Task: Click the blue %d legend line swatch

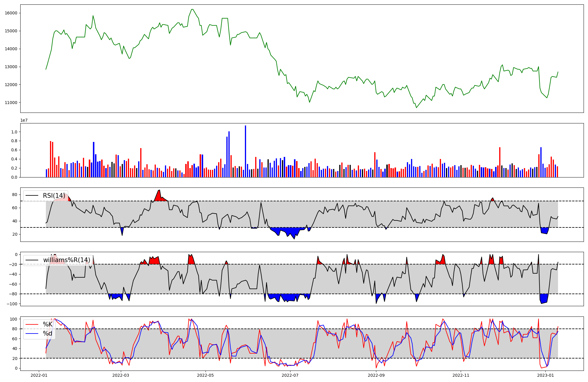Action: (32, 334)
